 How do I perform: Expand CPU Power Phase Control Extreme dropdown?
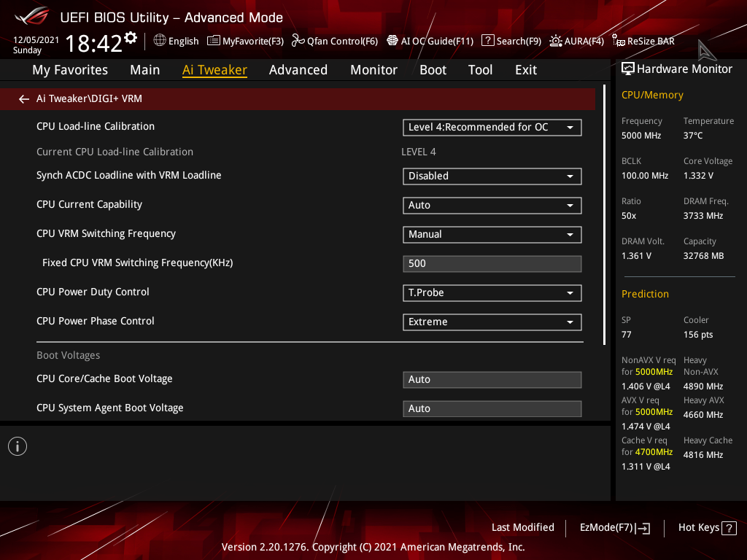(492, 322)
